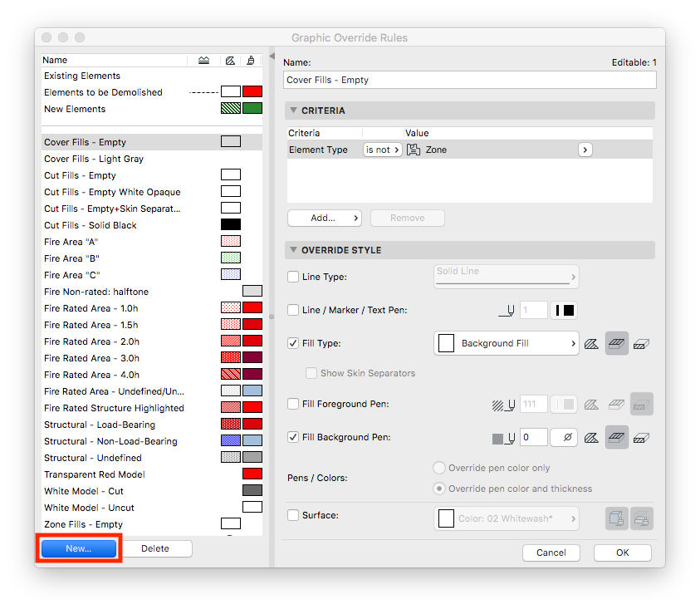Open the 'is not' operator dropdown
Viewport: 700px width, 609px height.
click(382, 150)
